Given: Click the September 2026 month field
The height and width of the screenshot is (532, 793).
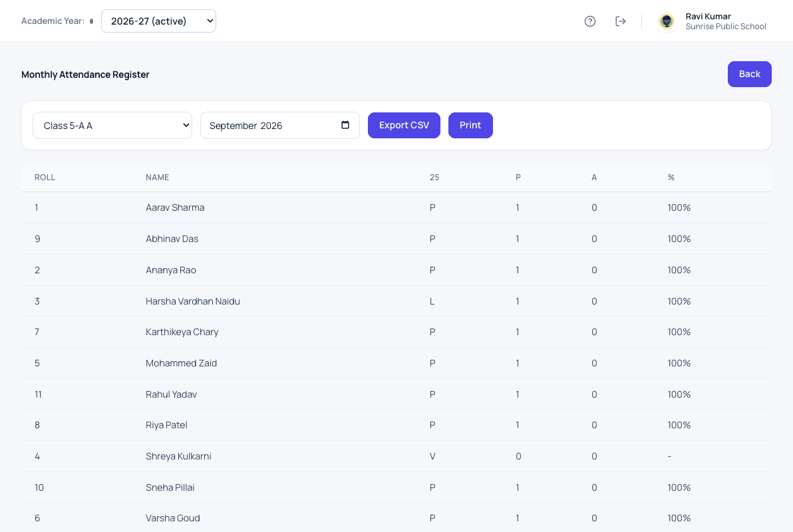Looking at the screenshot, I should tap(279, 126).
